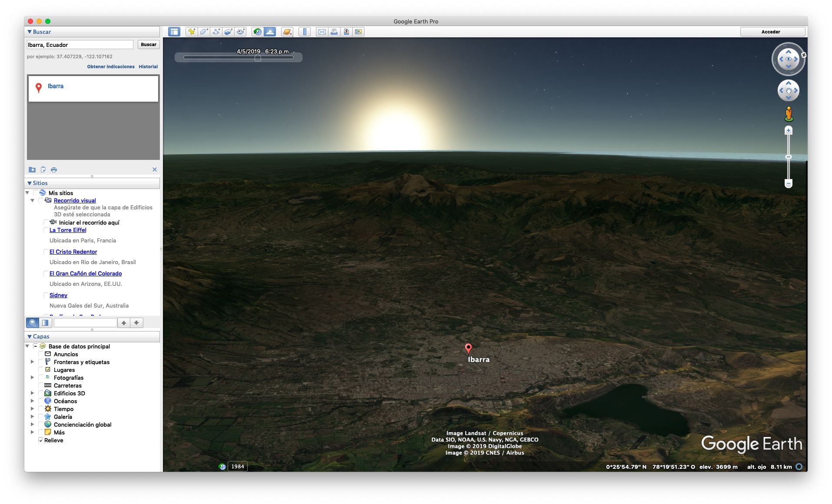The image size is (832, 504).
Task: Print the current view
Action: pos(334,32)
